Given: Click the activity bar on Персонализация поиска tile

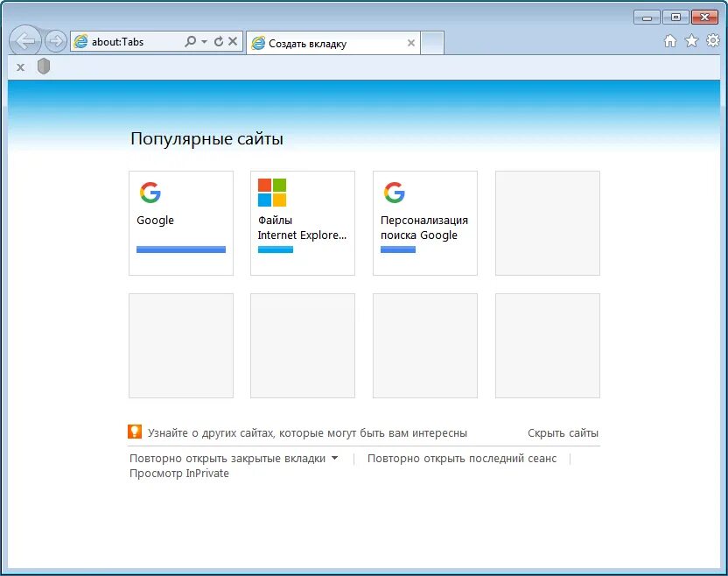Looking at the screenshot, I should tap(398, 249).
